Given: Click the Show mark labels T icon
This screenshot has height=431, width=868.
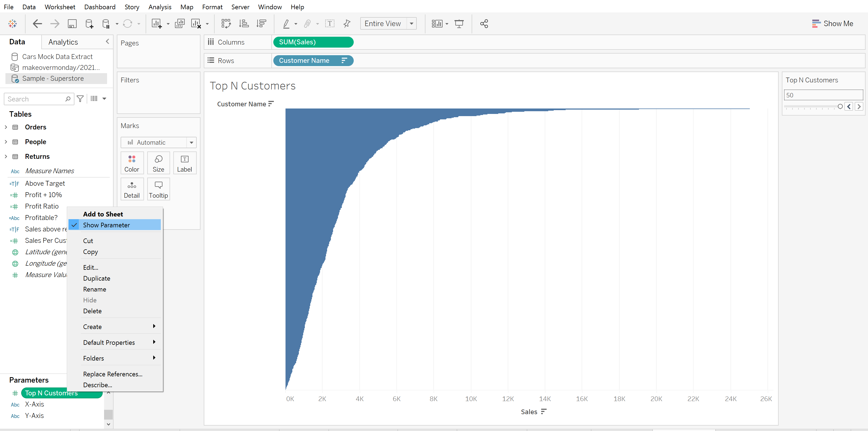Looking at the screenshot, I should 330,24.
